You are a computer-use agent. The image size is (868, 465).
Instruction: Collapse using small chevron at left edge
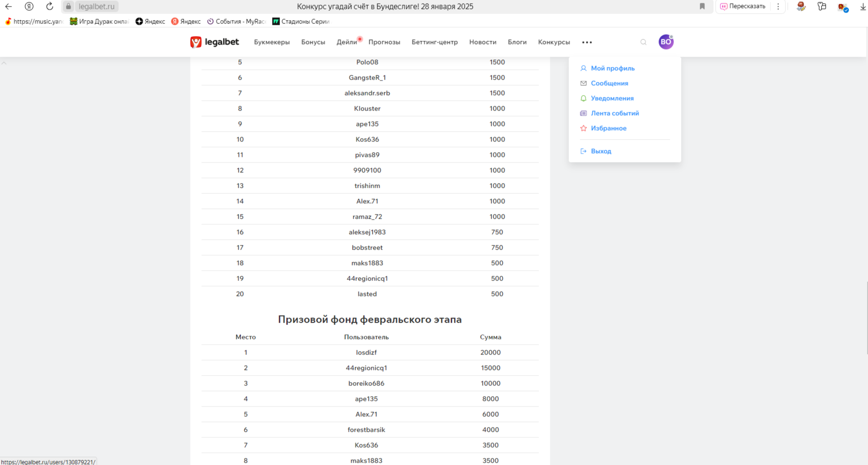(4, 63)
